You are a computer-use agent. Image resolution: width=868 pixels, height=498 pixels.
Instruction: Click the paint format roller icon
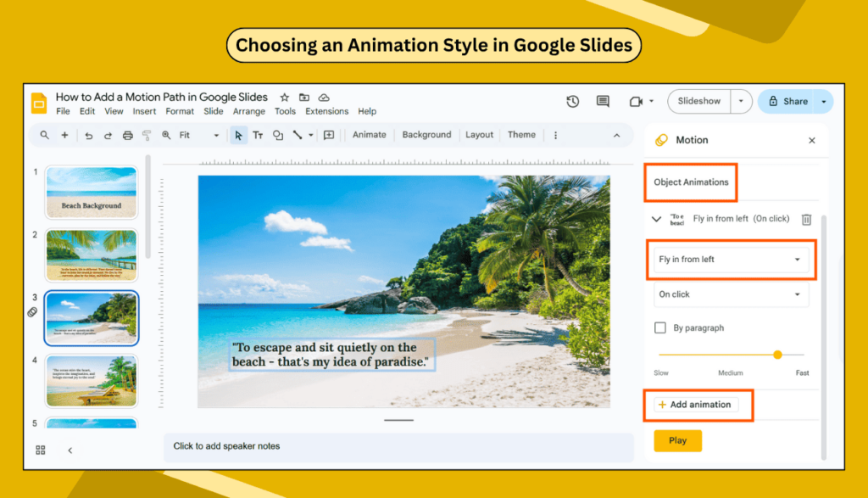pos(147,136)
